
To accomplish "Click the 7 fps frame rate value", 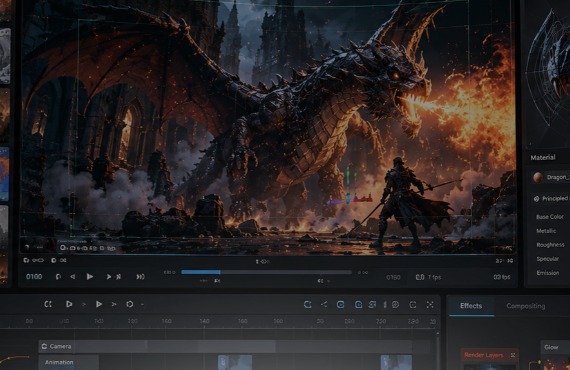I will 434,277.
